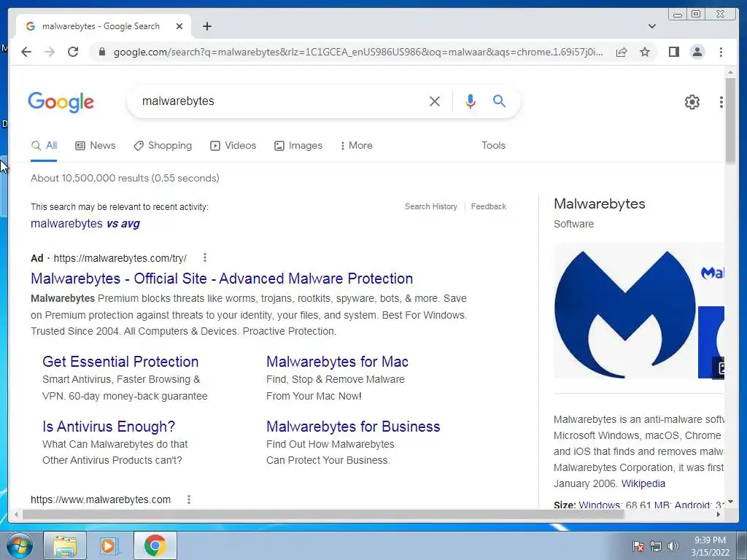747x560 pixels.
Task: Click the scroll up arrow
Action: point(730,72)
